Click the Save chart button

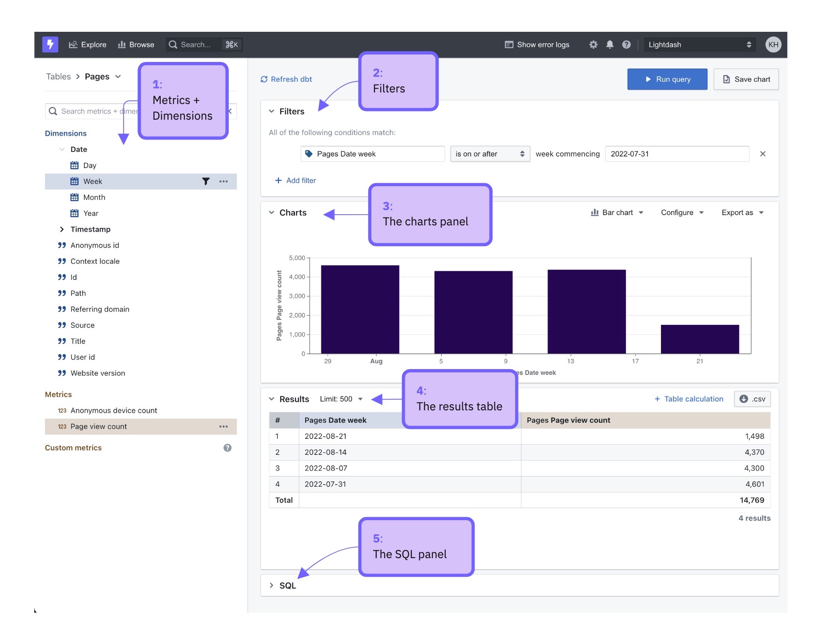(746, 79)
